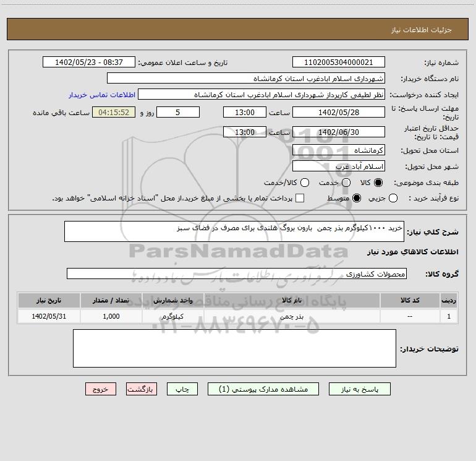Click the نام دستگاه خریدار field
476x461 pixels.
tap(246, 79)
